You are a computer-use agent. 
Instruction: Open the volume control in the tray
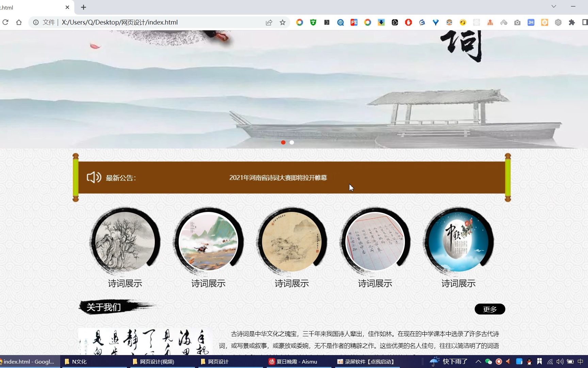tap(560, 362)
